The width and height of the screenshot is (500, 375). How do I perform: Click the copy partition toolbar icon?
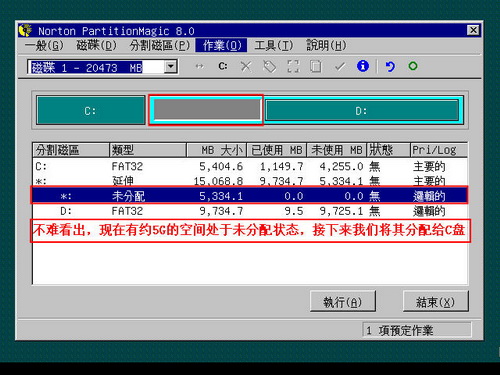[316, 66]
